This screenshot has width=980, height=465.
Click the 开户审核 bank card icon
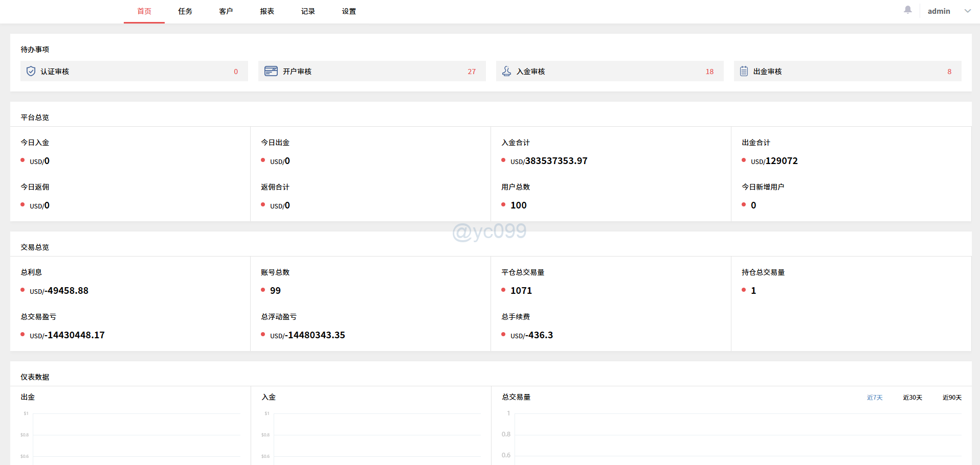(x=271, y=71)
